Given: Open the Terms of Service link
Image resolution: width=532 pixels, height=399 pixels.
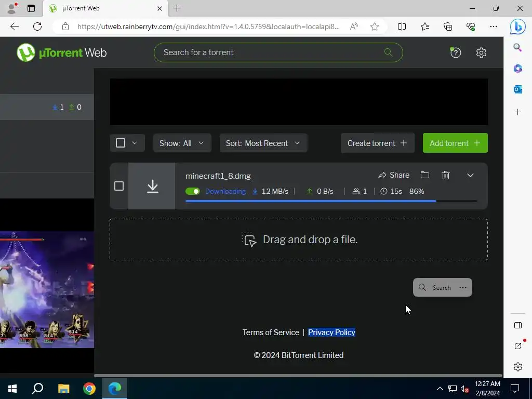Looking at the screenshot, I should (x=271, y=332).
